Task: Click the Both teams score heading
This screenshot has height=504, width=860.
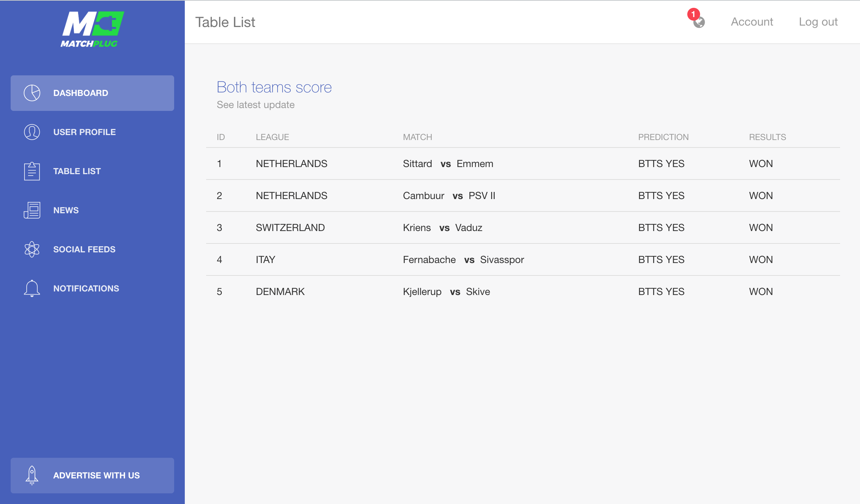Action: pyautogui.click(x=274, y=87)
